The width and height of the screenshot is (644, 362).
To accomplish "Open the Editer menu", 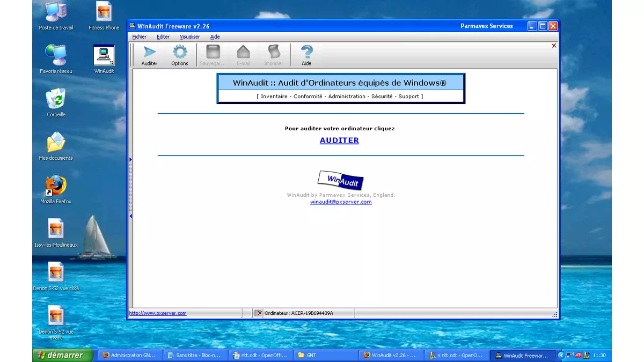I will pyautogui.click(x=163, y=37).
